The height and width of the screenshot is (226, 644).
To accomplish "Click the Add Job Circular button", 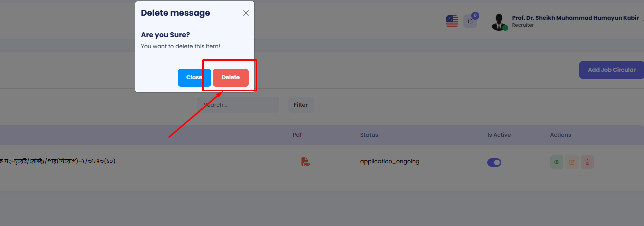I will [611, 70].
